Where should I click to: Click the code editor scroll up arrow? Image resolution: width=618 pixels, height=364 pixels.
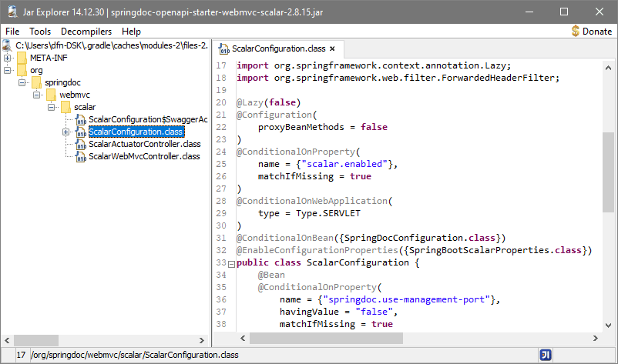point(608,68)
